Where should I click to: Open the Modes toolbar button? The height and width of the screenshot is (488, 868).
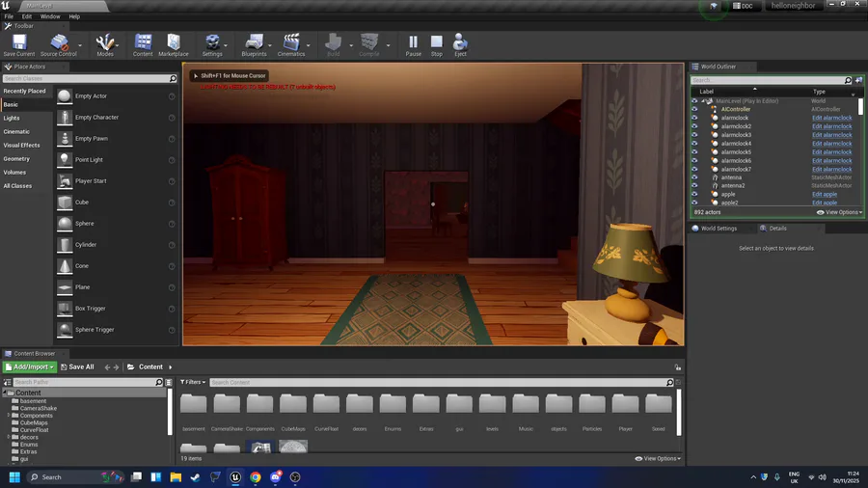pyautogui.click(x=104, y=44)
